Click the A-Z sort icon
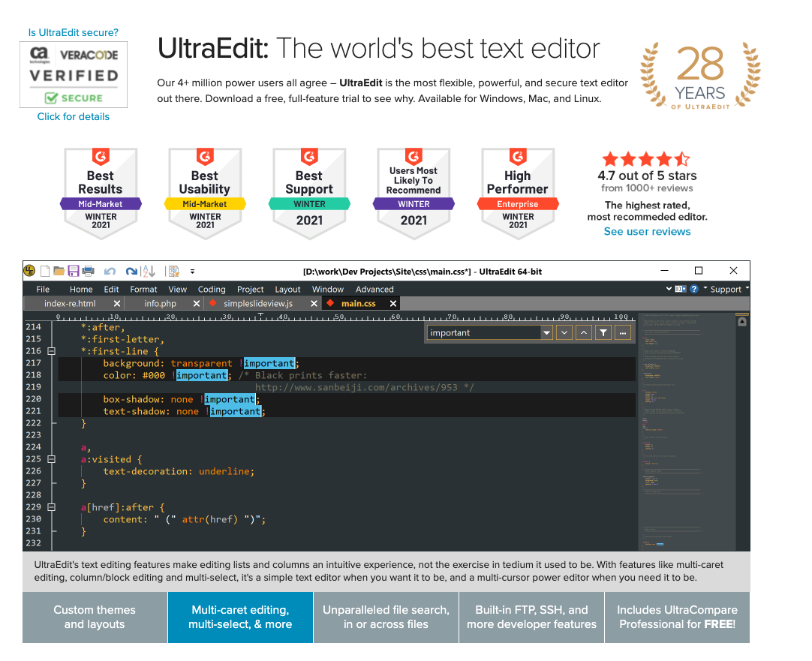 (x=149, y=271)
